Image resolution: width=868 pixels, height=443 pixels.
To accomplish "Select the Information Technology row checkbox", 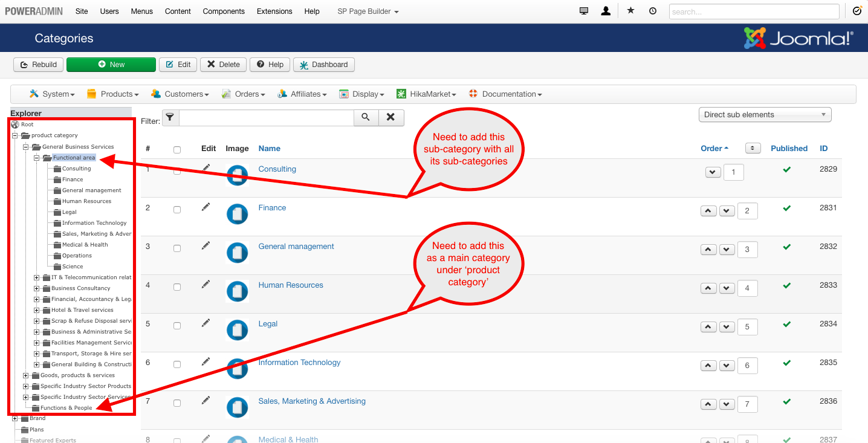I will 177,364.
